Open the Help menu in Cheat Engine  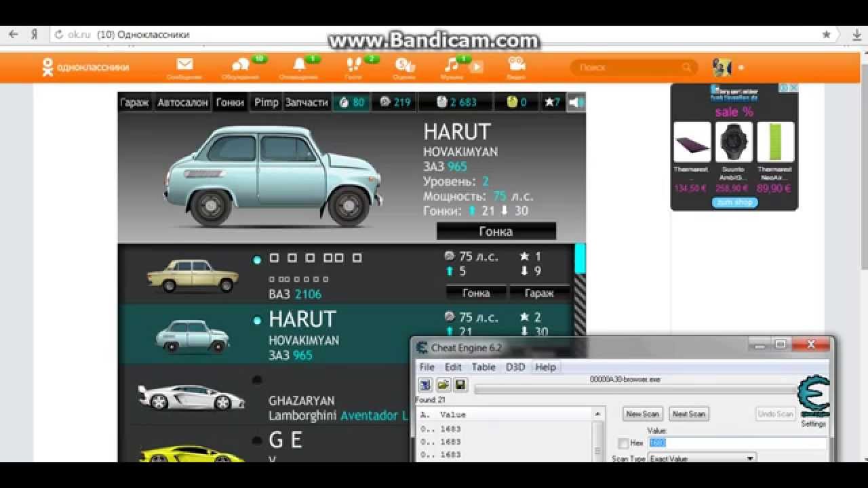545,367
